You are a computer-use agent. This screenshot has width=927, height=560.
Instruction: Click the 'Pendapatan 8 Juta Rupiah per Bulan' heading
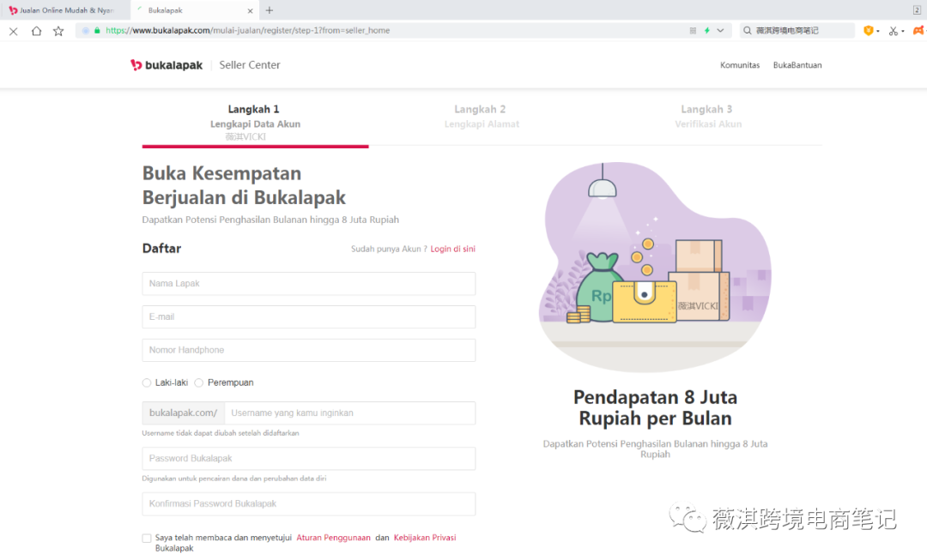point(655,407)
